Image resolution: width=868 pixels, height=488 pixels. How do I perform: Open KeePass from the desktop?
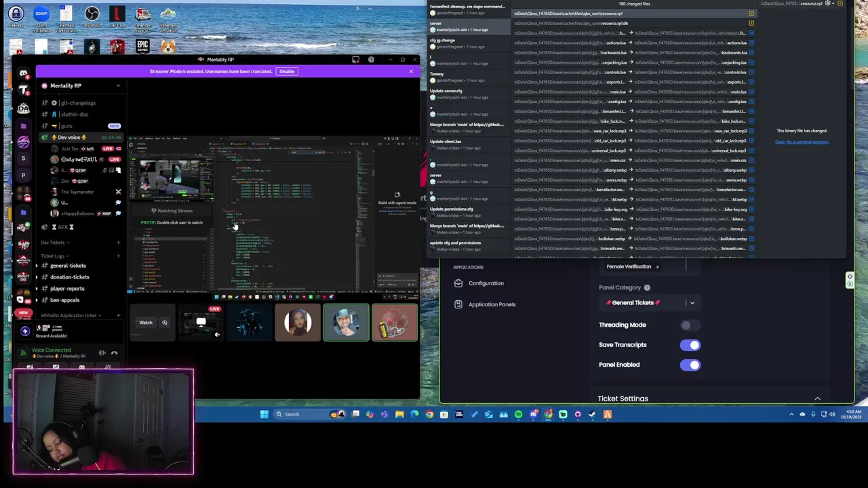tap(16, 16)
